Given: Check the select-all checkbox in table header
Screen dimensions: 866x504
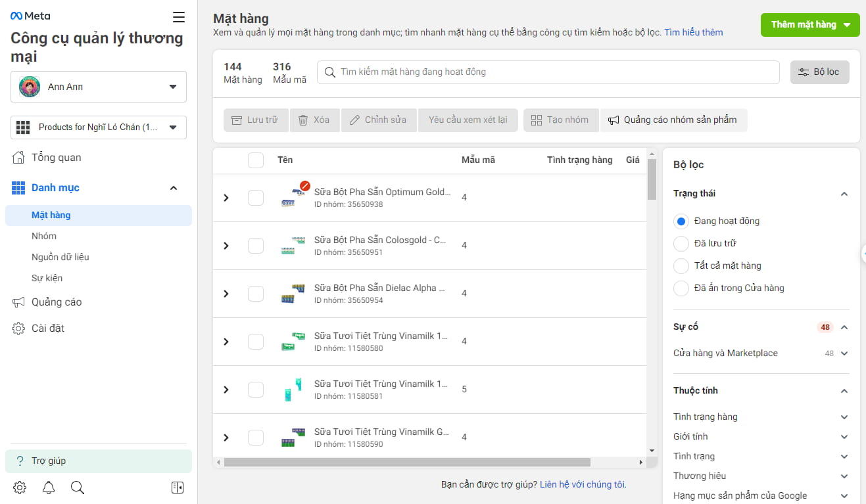Looking at the screenshot, I should (x=255, y=160).
